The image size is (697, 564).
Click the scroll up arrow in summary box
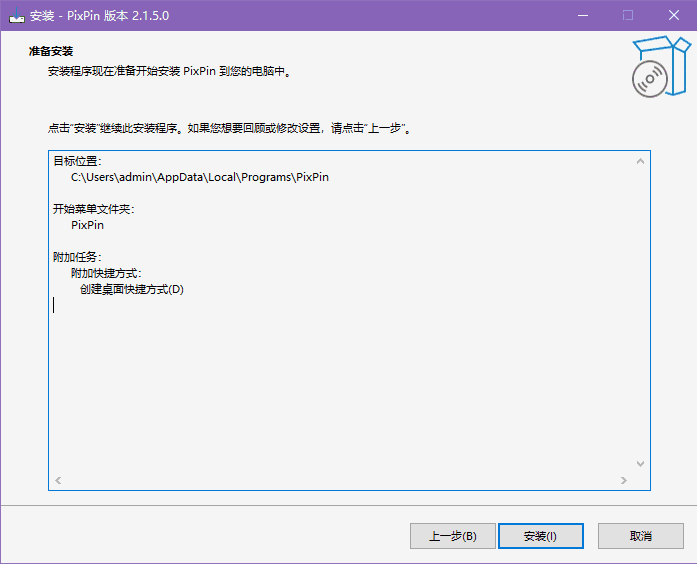coord(640,161)
